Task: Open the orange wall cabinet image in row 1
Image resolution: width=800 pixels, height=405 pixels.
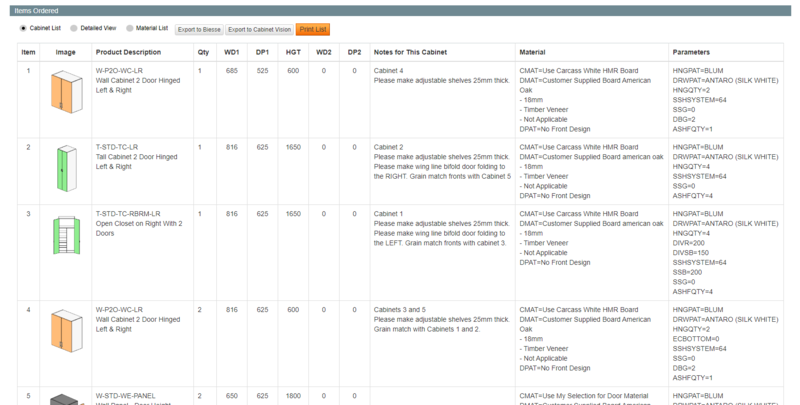Action: pos(66,94)
